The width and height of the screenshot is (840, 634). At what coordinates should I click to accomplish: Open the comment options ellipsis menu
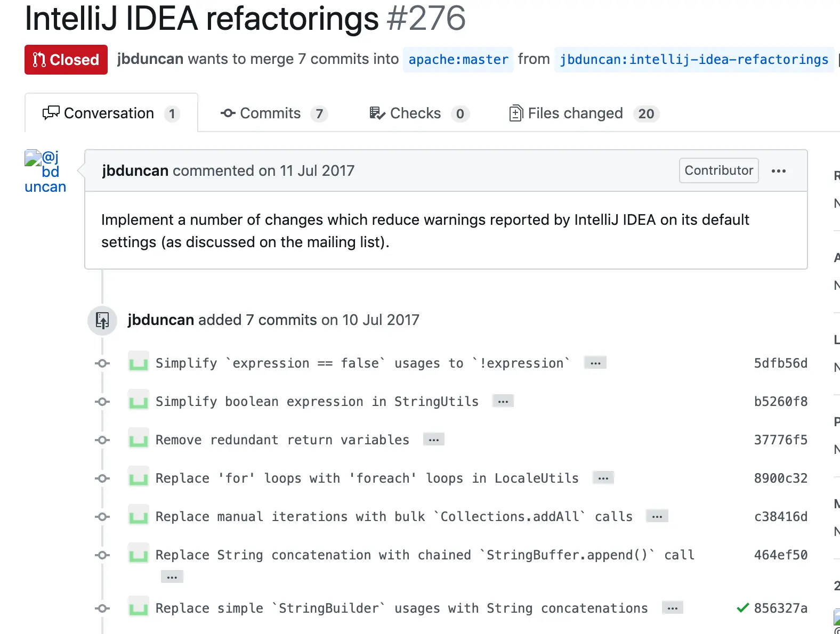pos(778,171)
